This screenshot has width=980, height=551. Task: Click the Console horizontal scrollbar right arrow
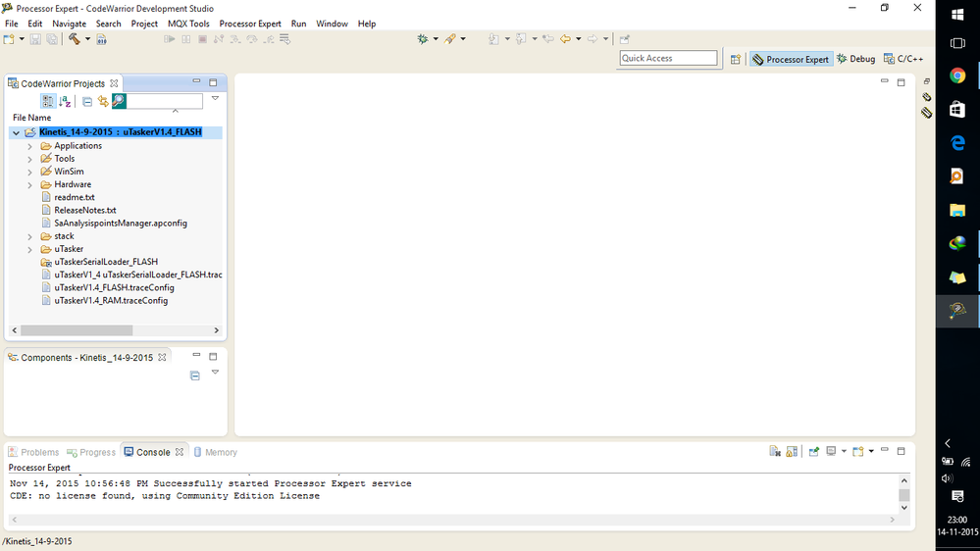(893, 520)
